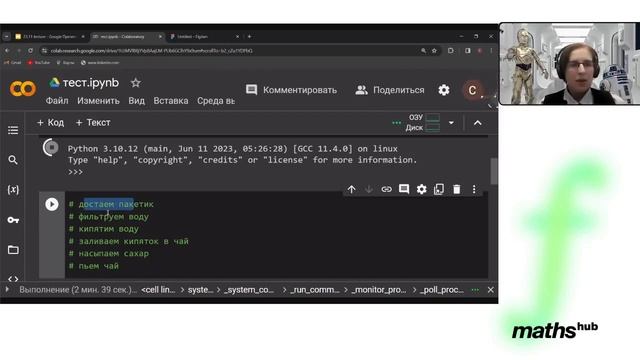Click the '_poll_proc...' stack breadcrumb
This screenshot has width=640, height=360.
coord(442,290)
